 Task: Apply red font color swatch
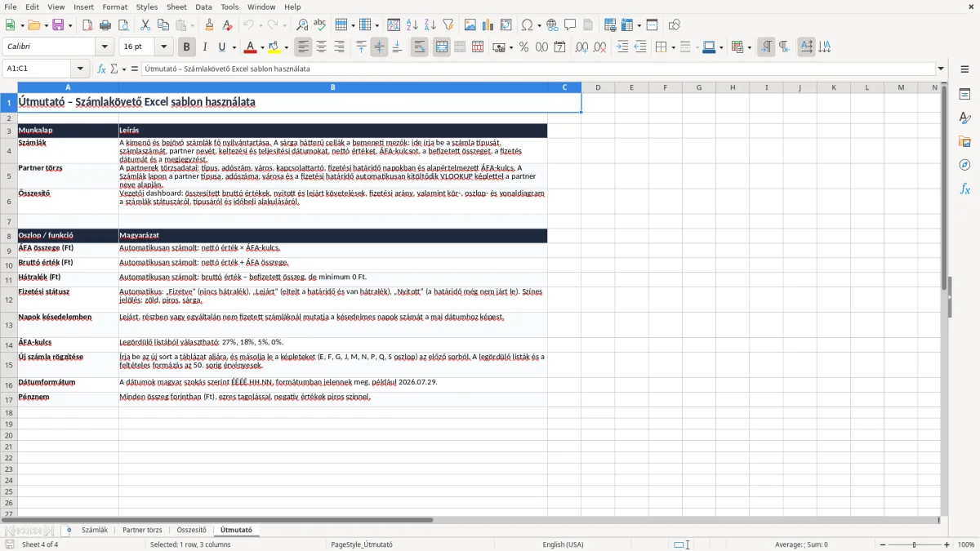click(x=250, y=47)
